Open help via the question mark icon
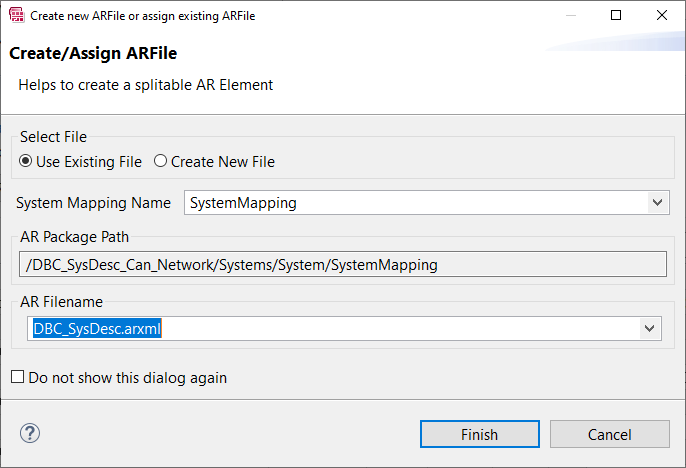 coord(30,433)
